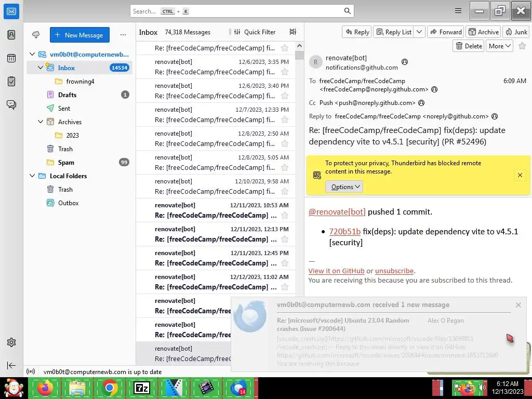Click the online status icon in status bar
The width and height of the screenshot is (532, 399).
pos(31,371)
